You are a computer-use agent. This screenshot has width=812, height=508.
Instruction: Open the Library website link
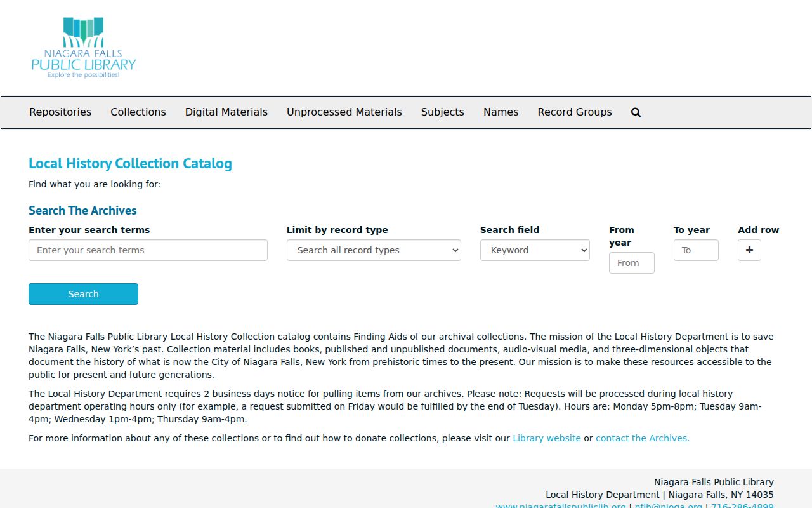point(547,438)
